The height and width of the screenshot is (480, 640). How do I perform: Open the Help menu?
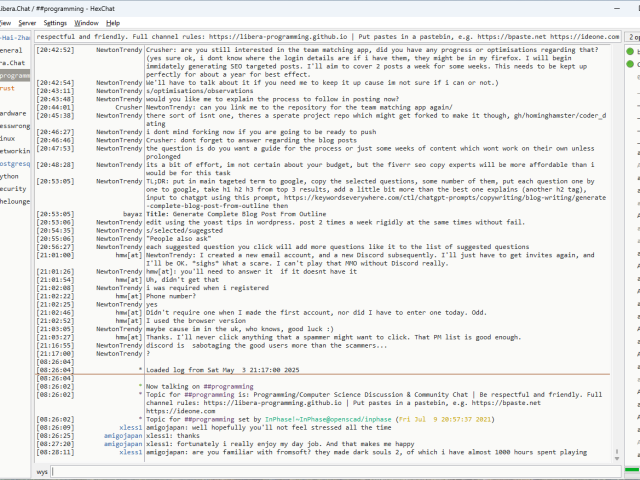113,22
